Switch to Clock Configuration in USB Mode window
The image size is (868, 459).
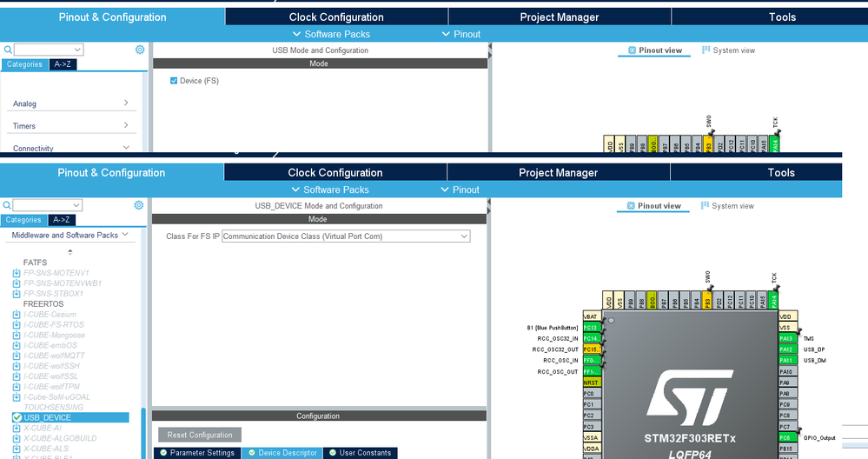tap(336, 17)
